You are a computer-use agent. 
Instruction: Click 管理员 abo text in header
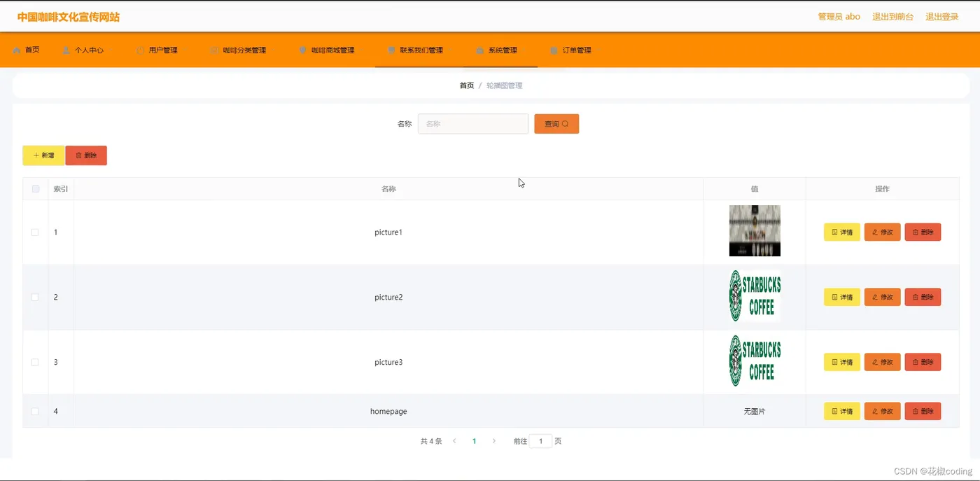click(839, 17)
